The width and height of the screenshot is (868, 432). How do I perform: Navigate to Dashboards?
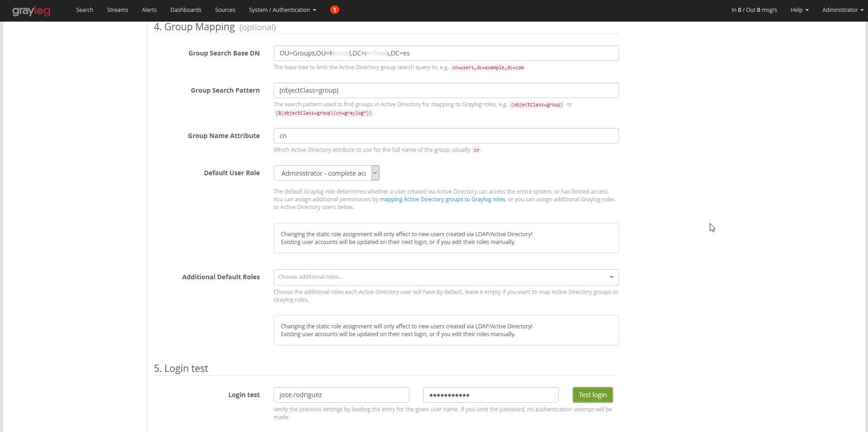(x=186, y=10)
